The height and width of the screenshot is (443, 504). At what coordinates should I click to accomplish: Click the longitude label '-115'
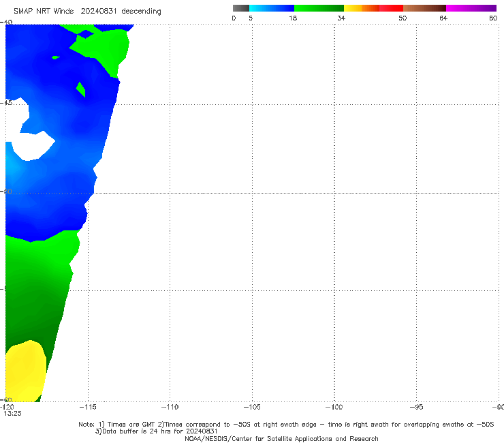tap(88, 407)
